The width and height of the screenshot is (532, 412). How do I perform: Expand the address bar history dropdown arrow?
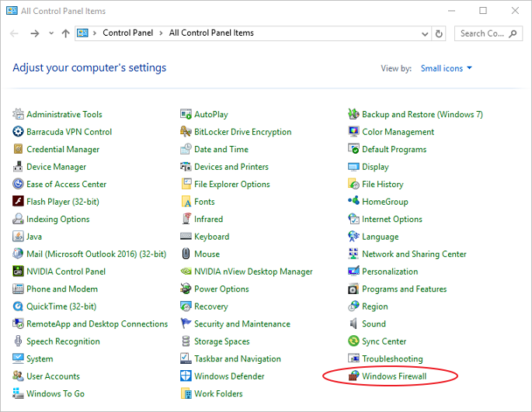426,34
